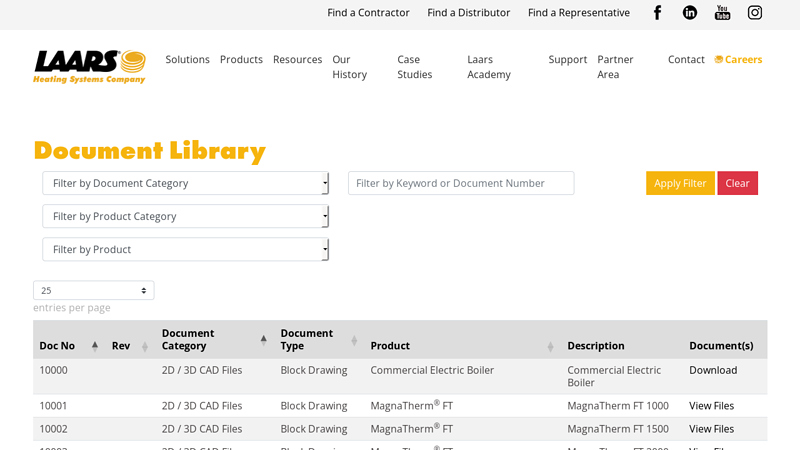This screenshot has height=450, width=800.
Task: Open Case Studies in navigation
Action: [414, 67]
